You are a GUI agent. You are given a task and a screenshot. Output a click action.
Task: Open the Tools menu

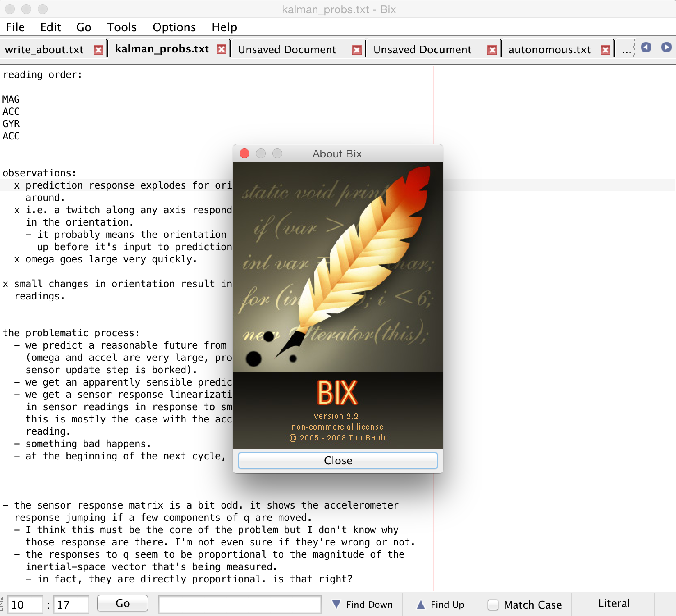[x=121, y=27]
